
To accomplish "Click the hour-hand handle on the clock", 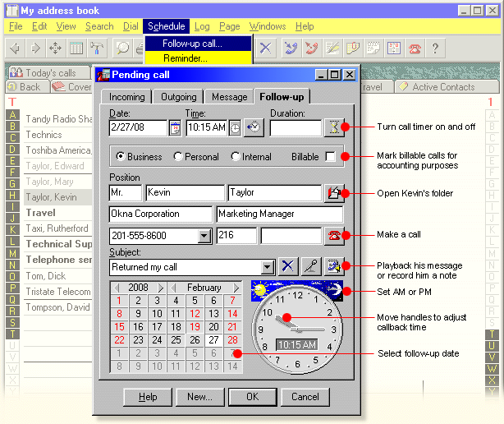I will 286,317.
